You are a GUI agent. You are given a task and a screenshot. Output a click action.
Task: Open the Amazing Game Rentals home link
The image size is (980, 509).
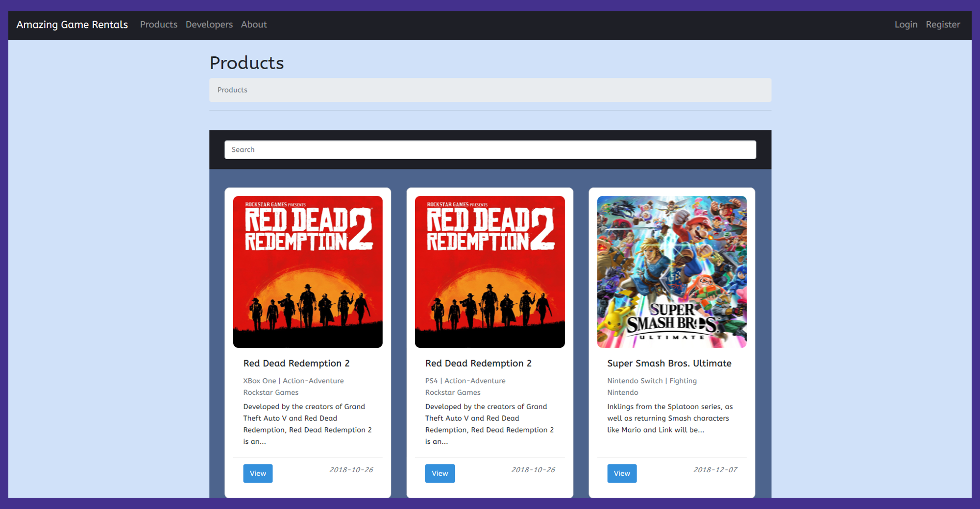72,24
